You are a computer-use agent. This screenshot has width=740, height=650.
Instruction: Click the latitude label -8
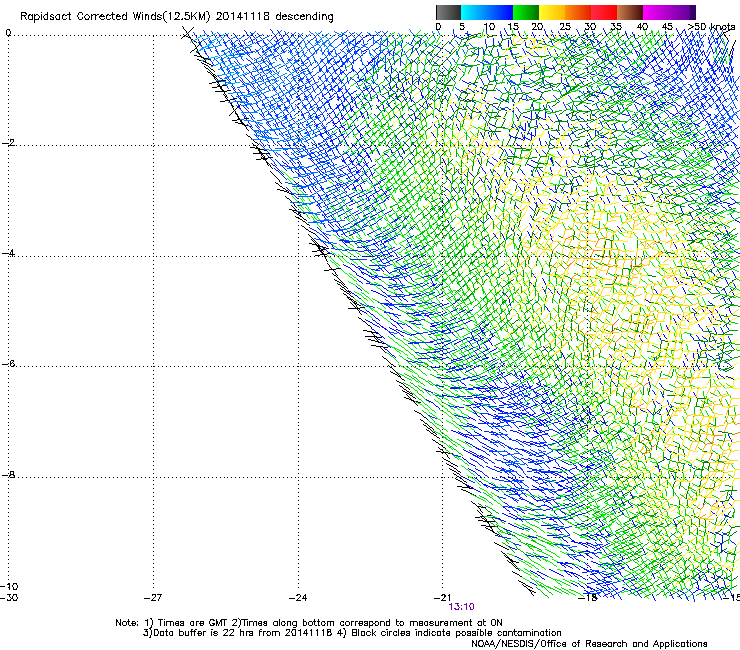coord(8,474)
